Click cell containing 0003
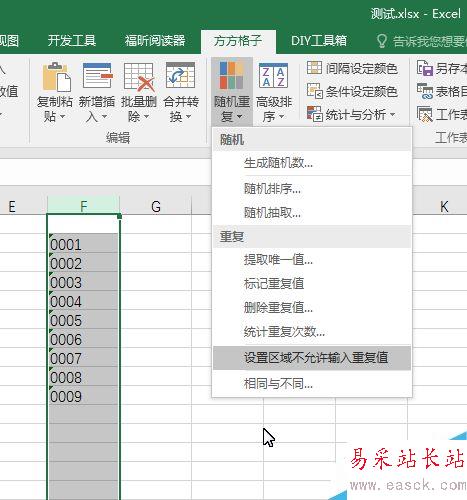This screenshot has width=467, height=500. click(x=83, y=281)
